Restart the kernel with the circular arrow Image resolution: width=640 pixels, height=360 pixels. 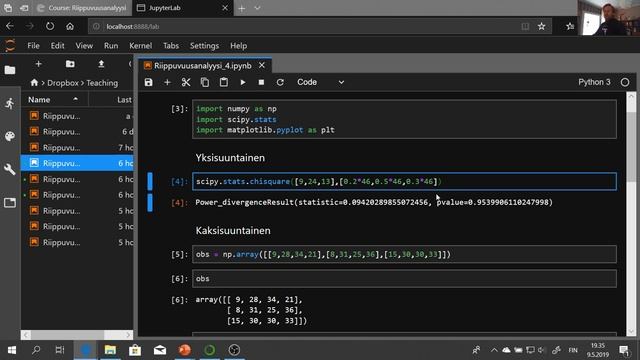coord(280,82)
